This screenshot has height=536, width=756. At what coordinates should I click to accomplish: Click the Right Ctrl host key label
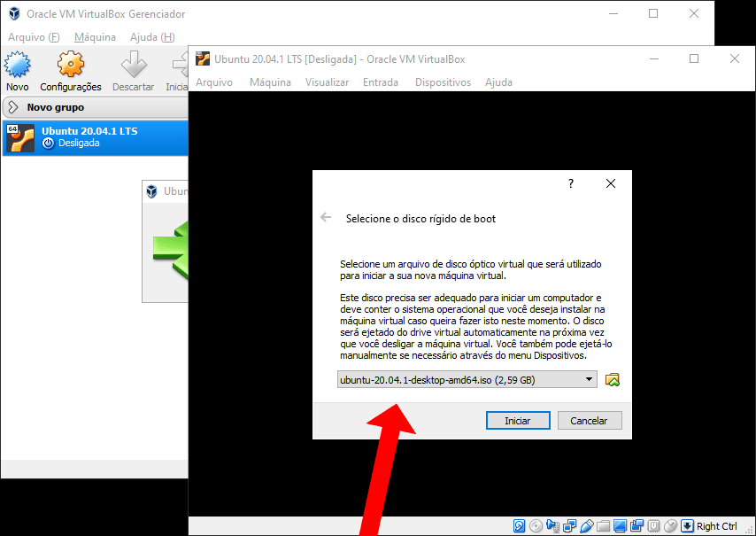point(716,526)
